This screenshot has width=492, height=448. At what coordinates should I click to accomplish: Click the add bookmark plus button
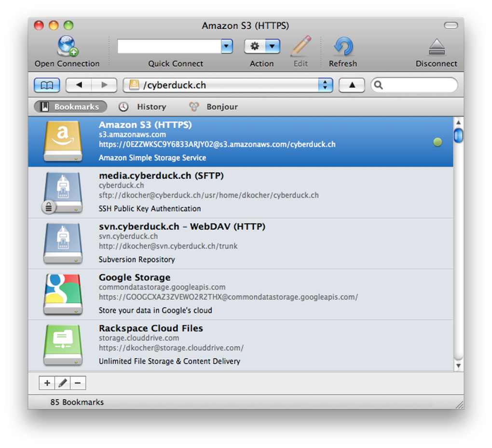pyautogui.click(x=47, y=383)
